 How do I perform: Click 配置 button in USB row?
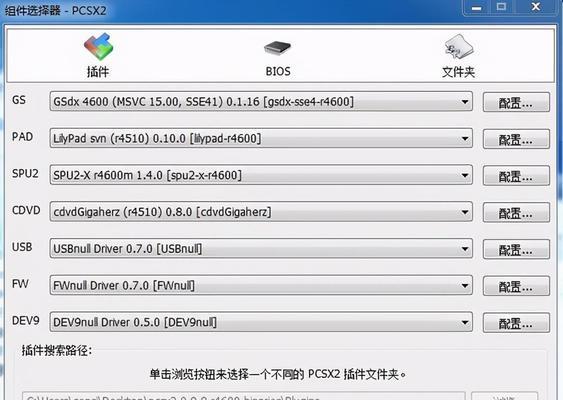click(x=516, y=249)
